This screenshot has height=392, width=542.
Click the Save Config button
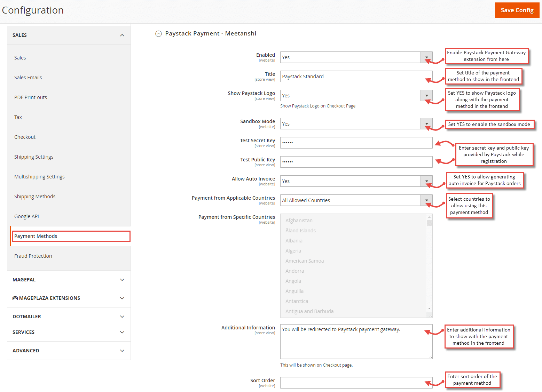tap(517, 10)
